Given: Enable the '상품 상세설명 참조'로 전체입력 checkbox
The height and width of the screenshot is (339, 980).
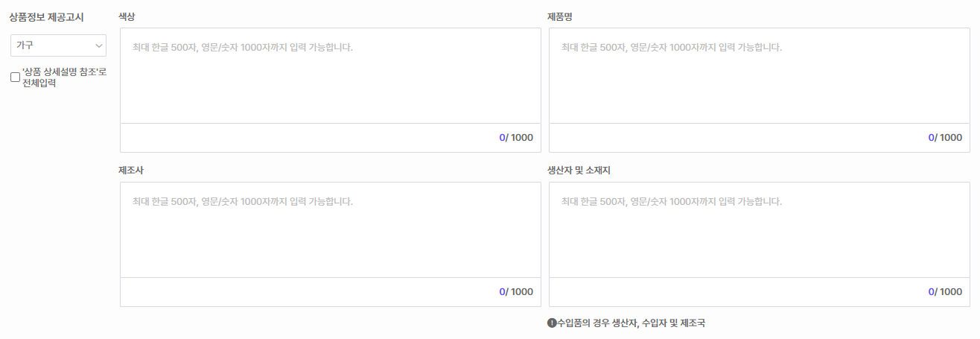Looking at the screenshot, I should pyautogui.click(x=16, y=77).
